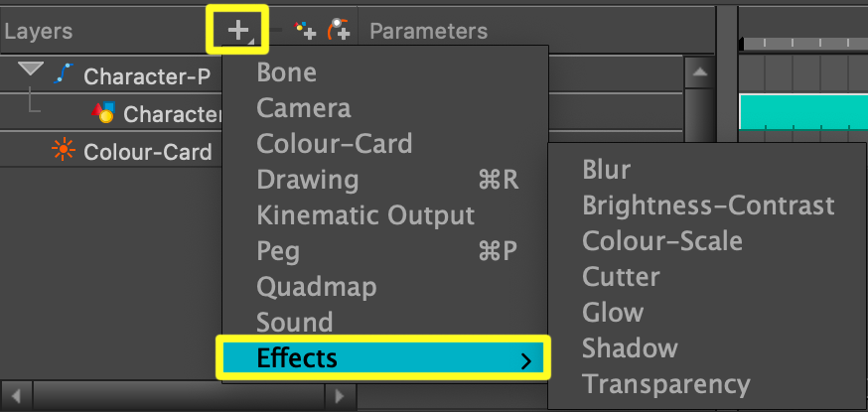Click the Add Layers plus button
Viewport: 868px width, 412px height.
(239, 30)
